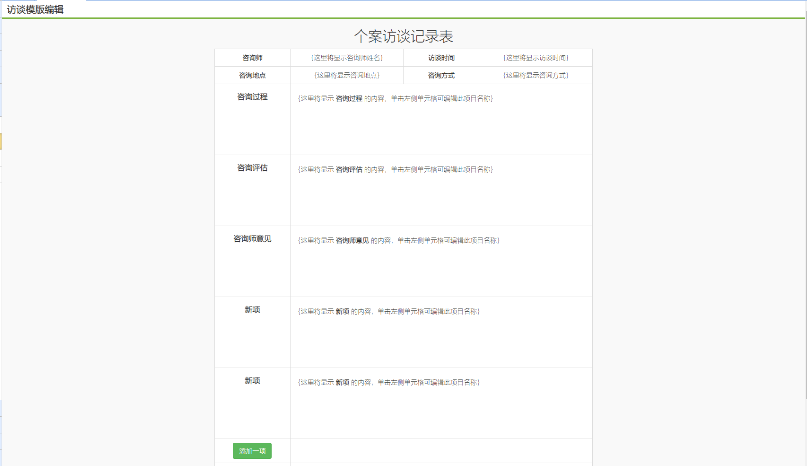
Task: Edit the 咨询地点 label cell
Action: (252, 75)
